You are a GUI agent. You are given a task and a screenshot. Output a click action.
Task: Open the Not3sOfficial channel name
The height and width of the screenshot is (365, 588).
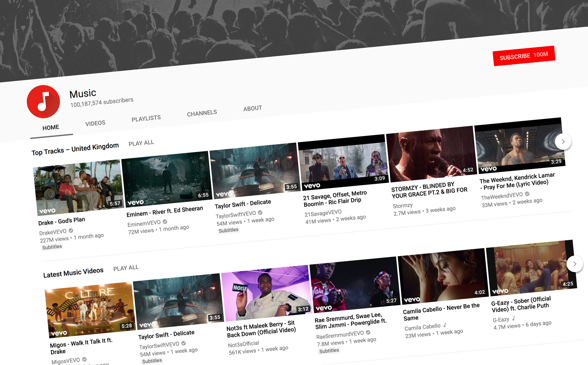coord(244,344)
